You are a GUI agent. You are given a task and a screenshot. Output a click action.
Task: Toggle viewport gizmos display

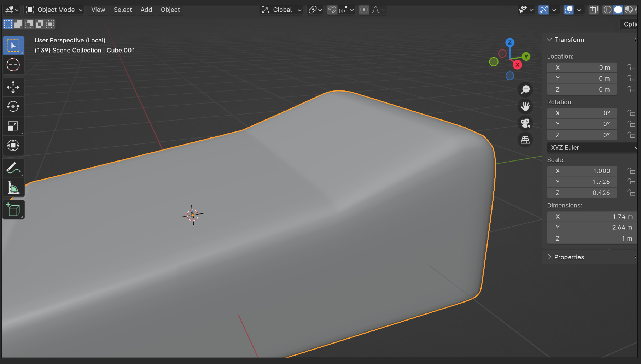point(543,10)
